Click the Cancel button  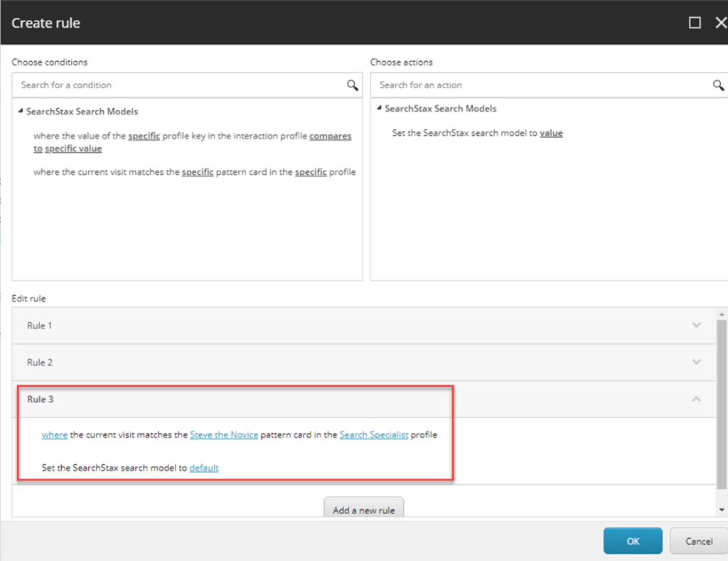[x=699, y=541]
